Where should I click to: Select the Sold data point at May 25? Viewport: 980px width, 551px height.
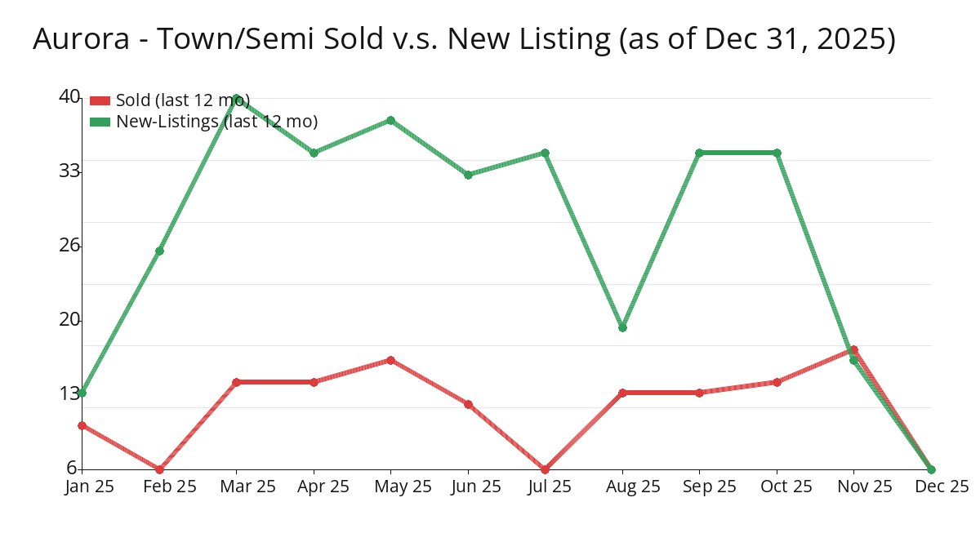[391, 360]
